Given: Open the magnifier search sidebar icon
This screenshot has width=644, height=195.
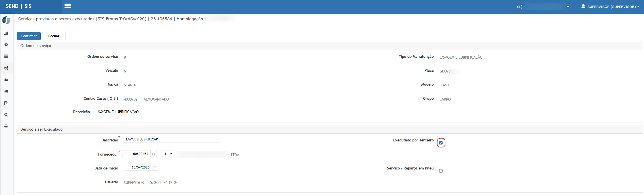Looking at the screenshot, I should (6, 115).
